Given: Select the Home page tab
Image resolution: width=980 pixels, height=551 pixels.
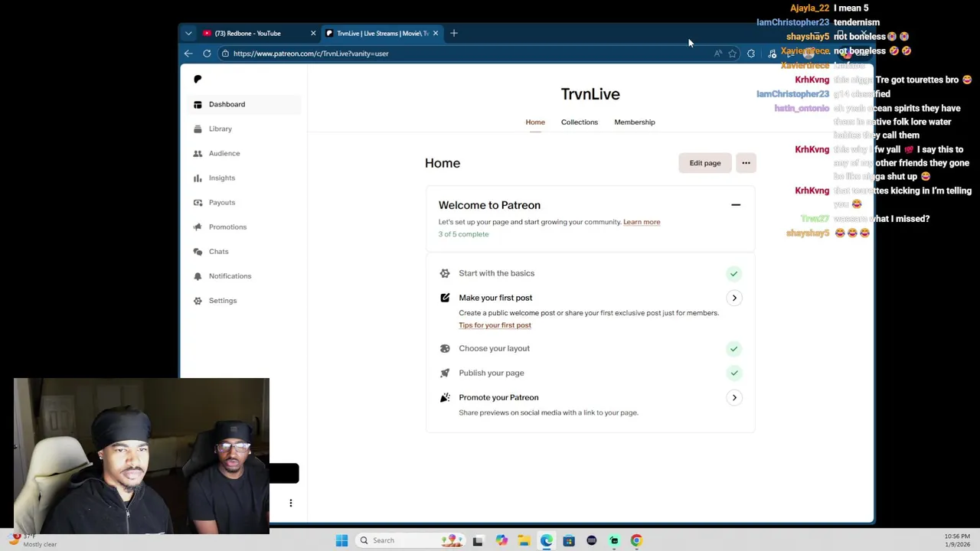Looking at the screenshot, I should click(535, 122).
